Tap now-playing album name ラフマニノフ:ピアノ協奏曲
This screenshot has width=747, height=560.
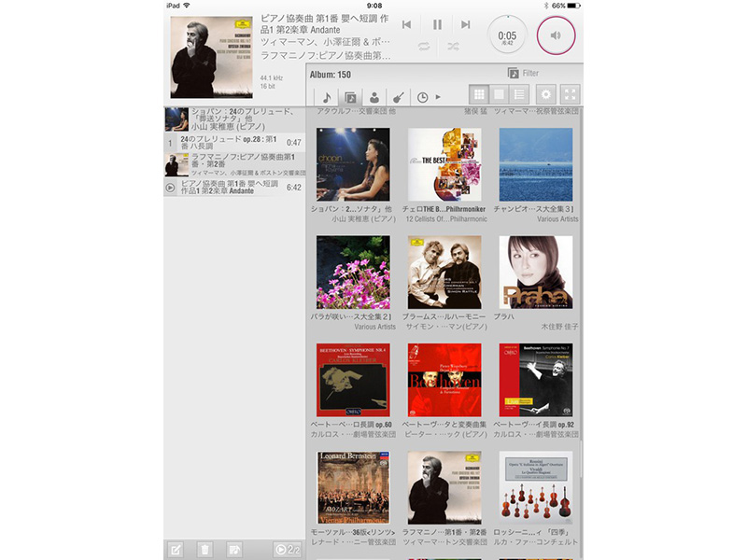click(325, 56)
